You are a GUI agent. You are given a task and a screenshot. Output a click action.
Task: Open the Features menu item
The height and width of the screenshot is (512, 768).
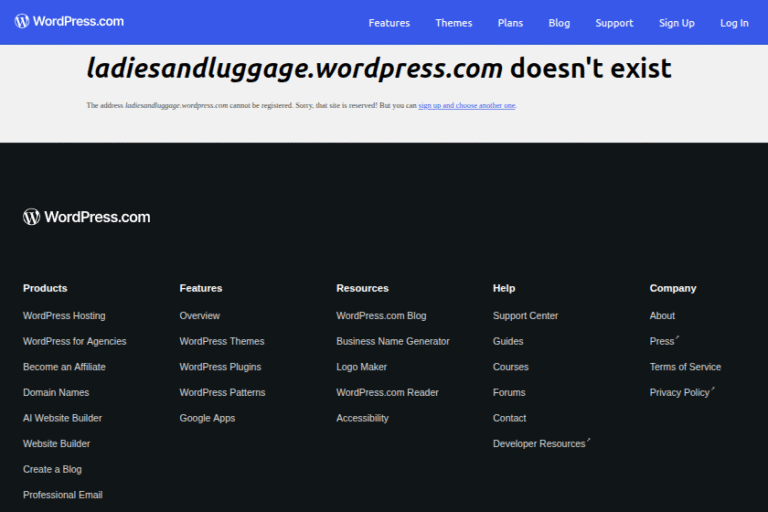[389, 23]
